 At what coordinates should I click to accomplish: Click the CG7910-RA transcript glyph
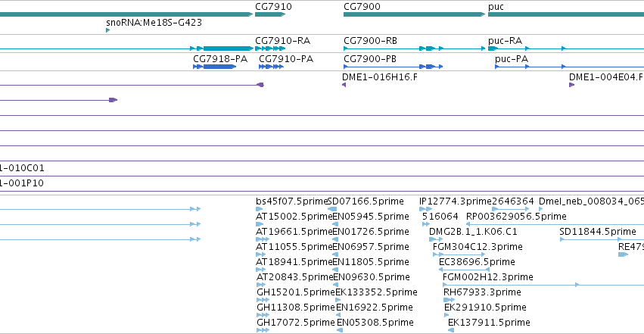pos(270,48)
